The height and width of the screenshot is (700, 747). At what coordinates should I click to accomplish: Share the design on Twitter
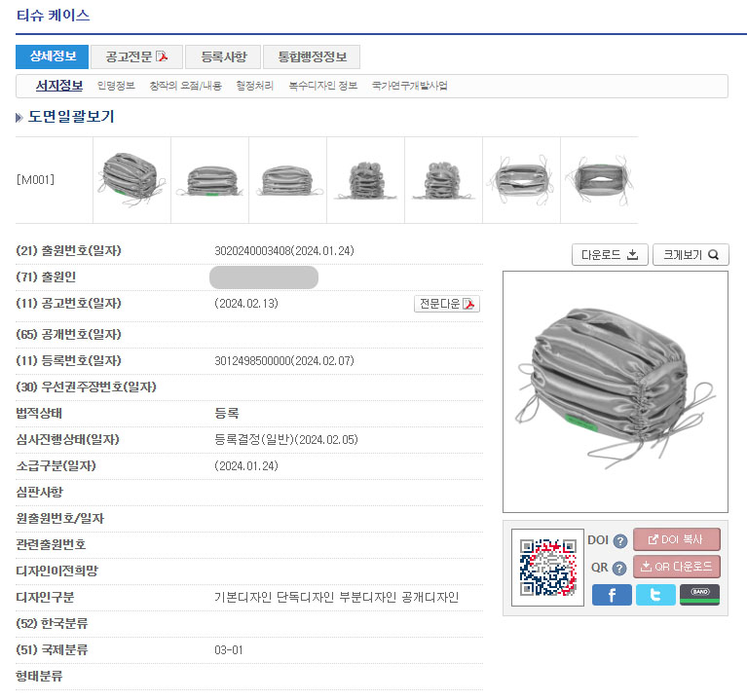[x=655, y=595]
